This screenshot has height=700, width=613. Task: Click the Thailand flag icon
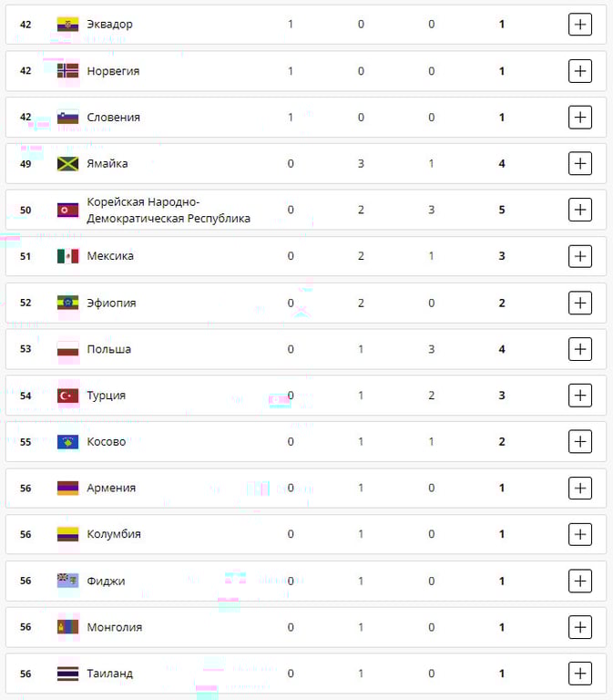pyautogui.click(x=67, y=674)
